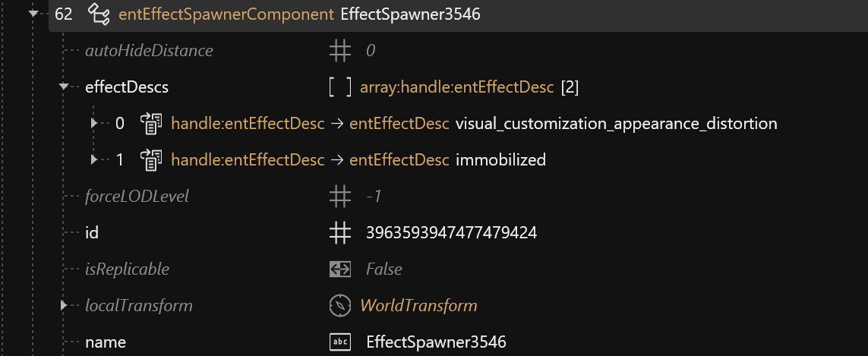Click the hash icon next to autoHideDistance
Image resolution: width=868 pixels, height=356 pixels.
point(339,51)
